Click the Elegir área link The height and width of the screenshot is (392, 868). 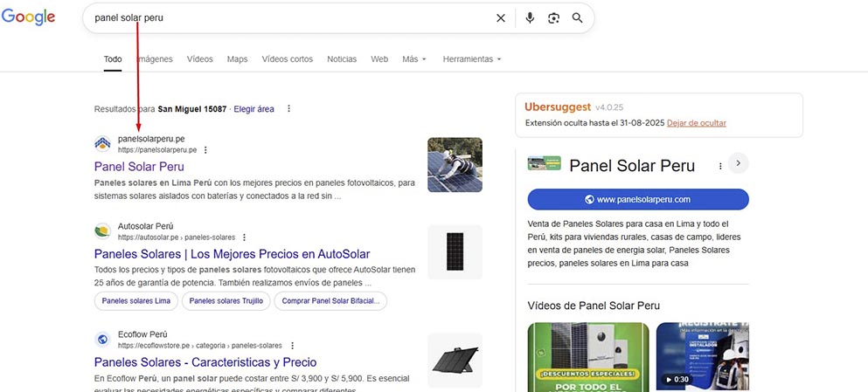(x=253, y=109)
